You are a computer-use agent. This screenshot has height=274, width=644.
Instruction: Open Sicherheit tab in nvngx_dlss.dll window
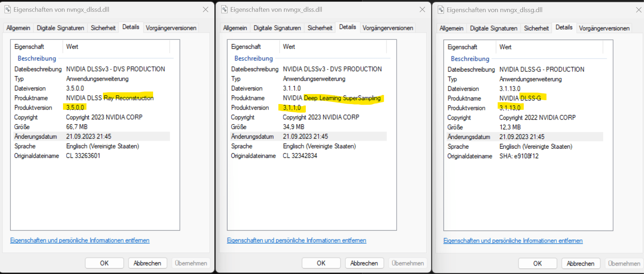click(x=320, y=28)
